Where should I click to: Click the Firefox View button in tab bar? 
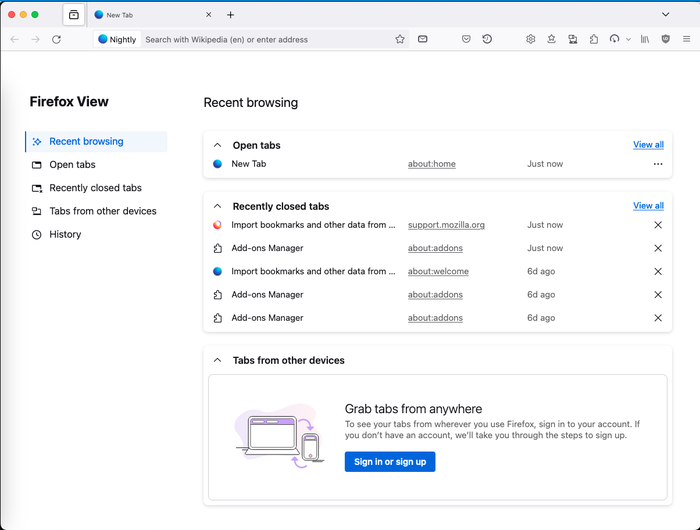point(74,15)
